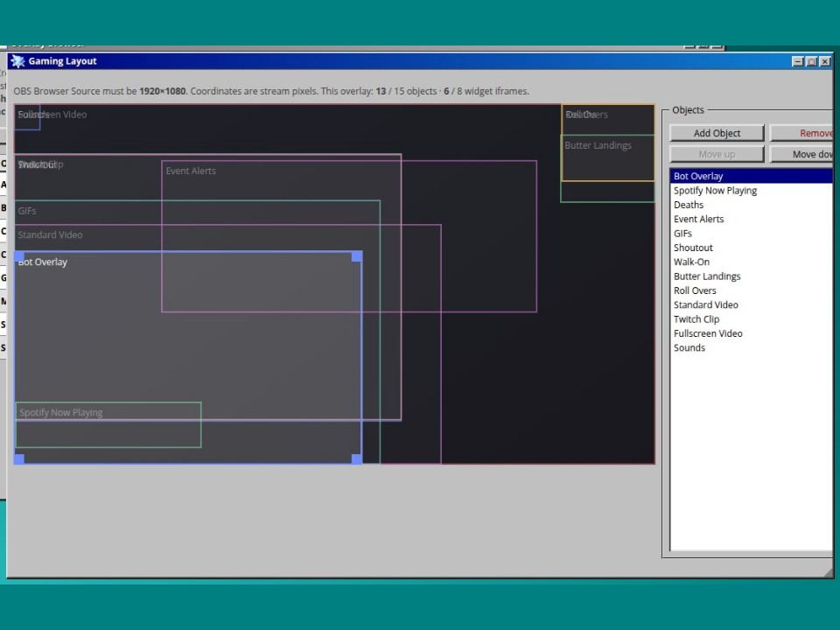Select Standard Video in the Objects list
This screenshot has height=630, width=840.
752,304
